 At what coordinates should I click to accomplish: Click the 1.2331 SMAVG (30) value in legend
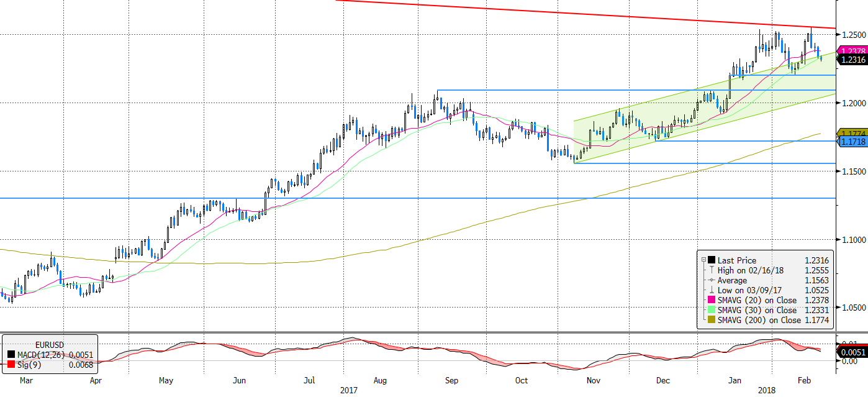817,310
